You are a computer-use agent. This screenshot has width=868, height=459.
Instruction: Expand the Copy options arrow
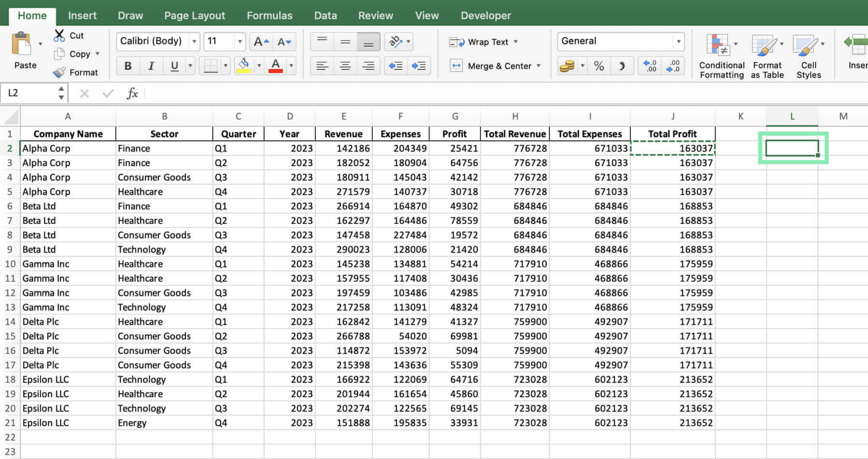pos(97,54)
